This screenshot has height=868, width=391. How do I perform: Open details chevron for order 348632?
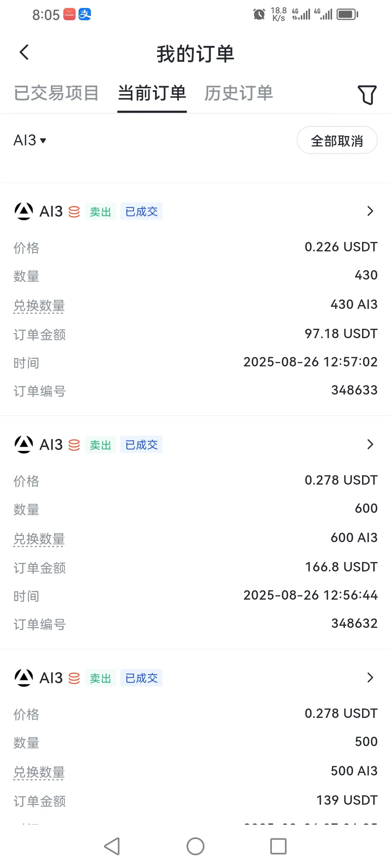[x=370, y=444]
